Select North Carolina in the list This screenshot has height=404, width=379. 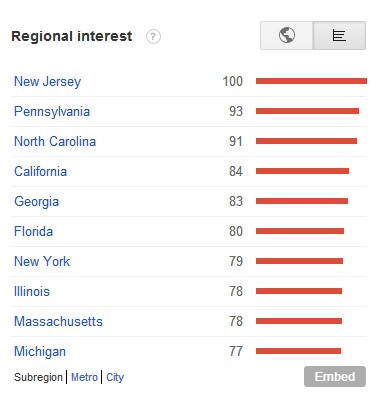[x=55, y=141]
